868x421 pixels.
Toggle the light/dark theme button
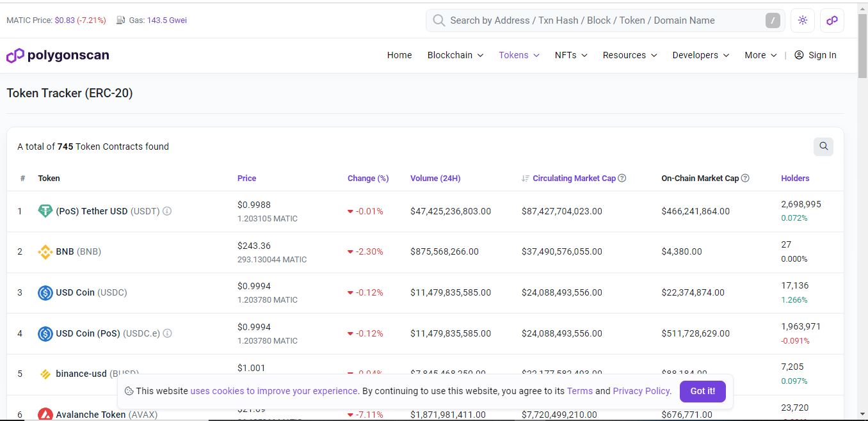(803, 20)
